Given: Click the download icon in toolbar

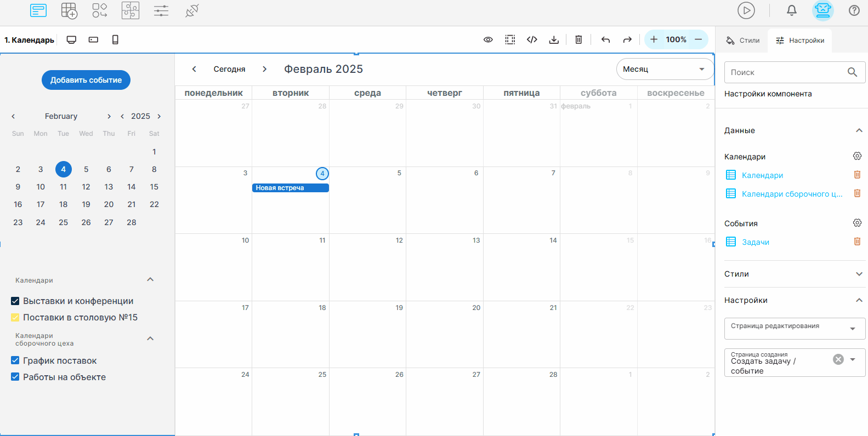Looking at the screenshot, I should (554, 39).
